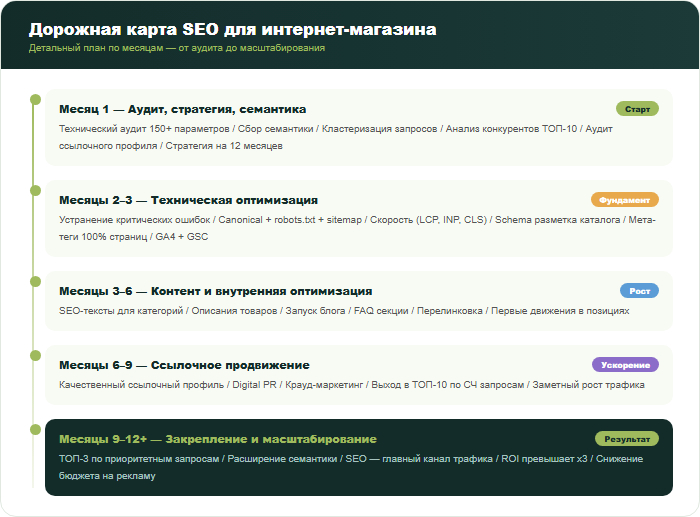Select heading 'Месяцы 3–6 — Контент и внутренняя оптимизация'
Screen dimensions: 700x517
pyautogui.click(x=216, y=291)
